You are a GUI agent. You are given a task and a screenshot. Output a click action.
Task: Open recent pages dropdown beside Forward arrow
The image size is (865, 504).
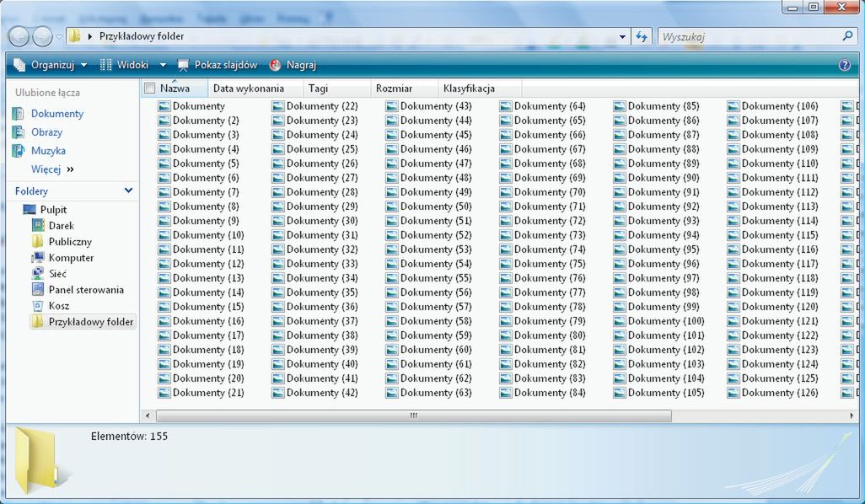[59, 37]
